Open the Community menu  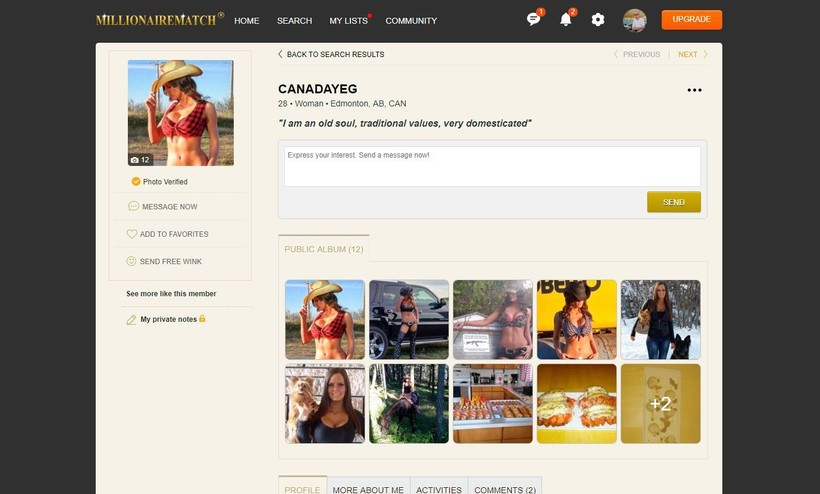[x=411, y=21]
